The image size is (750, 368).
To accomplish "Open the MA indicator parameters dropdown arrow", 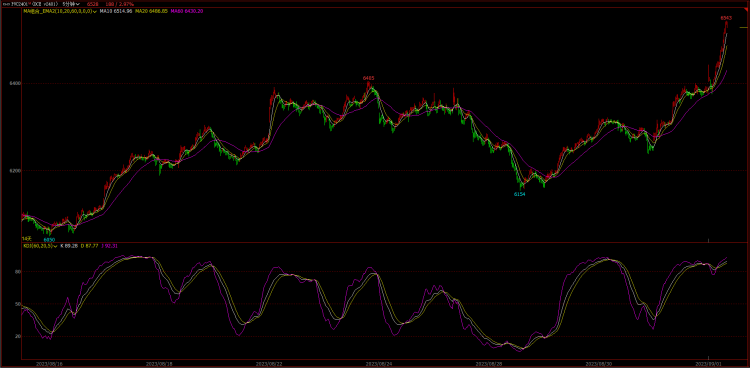I will pyautogui.click(x=95, y=11).
